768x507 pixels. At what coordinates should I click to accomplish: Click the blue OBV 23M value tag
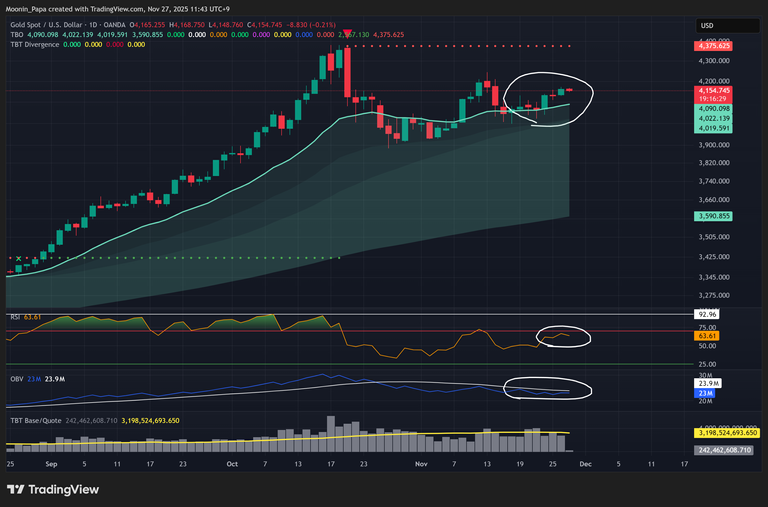click(x=704, y=393)
